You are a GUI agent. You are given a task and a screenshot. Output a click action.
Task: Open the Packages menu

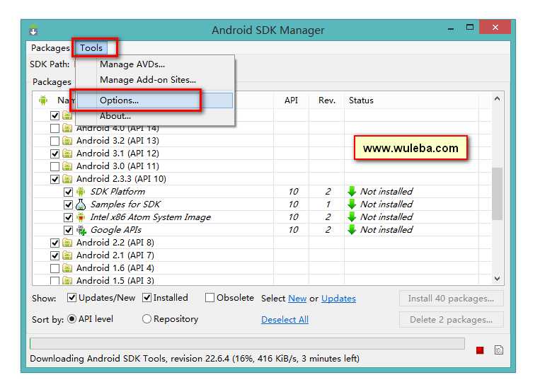coord(50,48)
